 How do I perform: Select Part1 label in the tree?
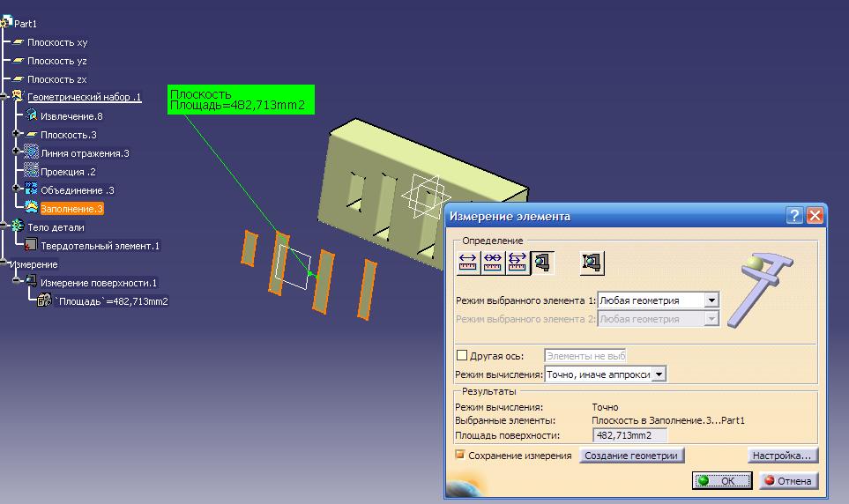pyautogui.click(x=26, y=24)
